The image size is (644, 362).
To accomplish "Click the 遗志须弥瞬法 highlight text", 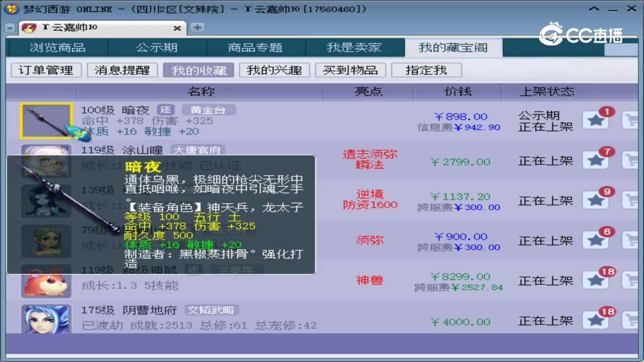I will 370,159.
